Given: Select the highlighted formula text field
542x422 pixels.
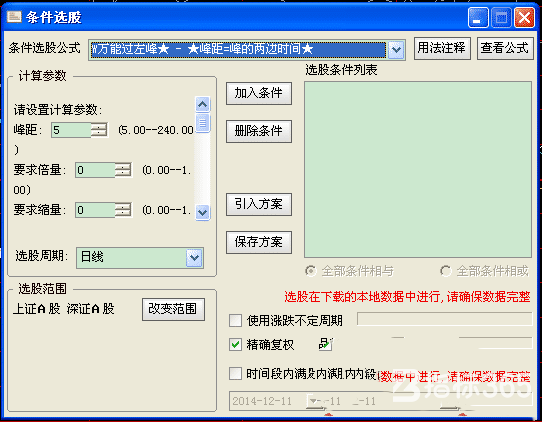Looking at the screenshot, I should pos(238,49).
